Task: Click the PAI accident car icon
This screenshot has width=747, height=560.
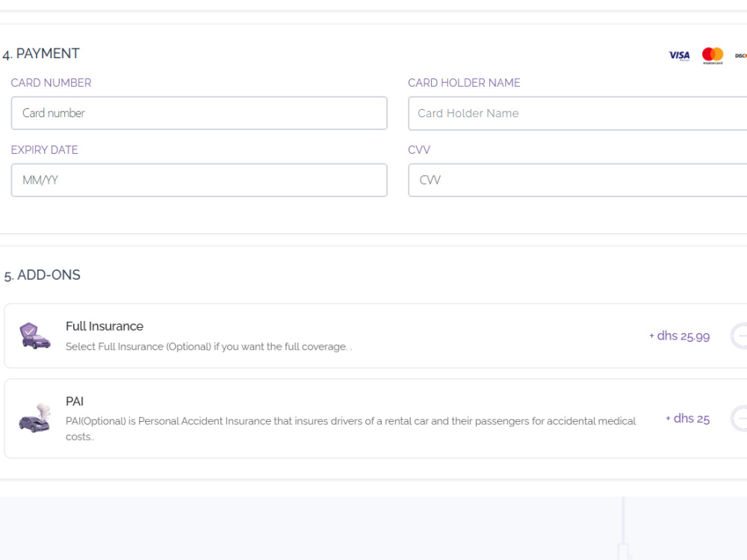Action: (x=34, y=418)
